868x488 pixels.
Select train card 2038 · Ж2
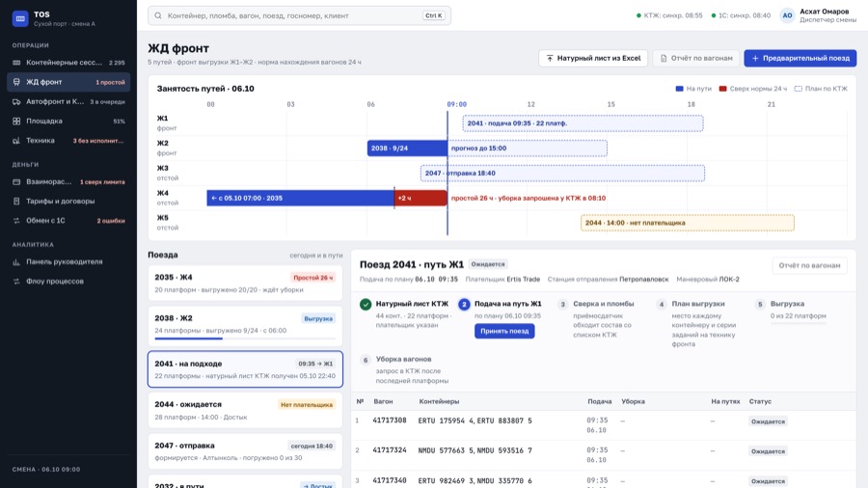245,325
